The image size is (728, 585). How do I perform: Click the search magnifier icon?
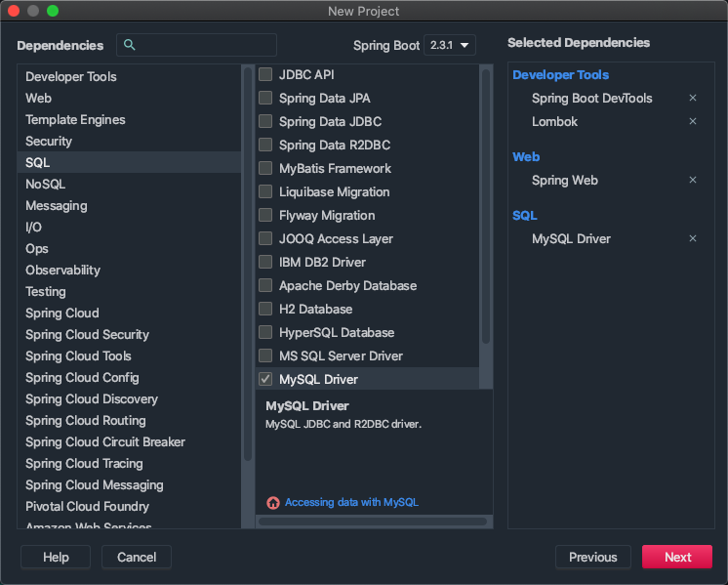pyautogui.click(x=130, y=45)
